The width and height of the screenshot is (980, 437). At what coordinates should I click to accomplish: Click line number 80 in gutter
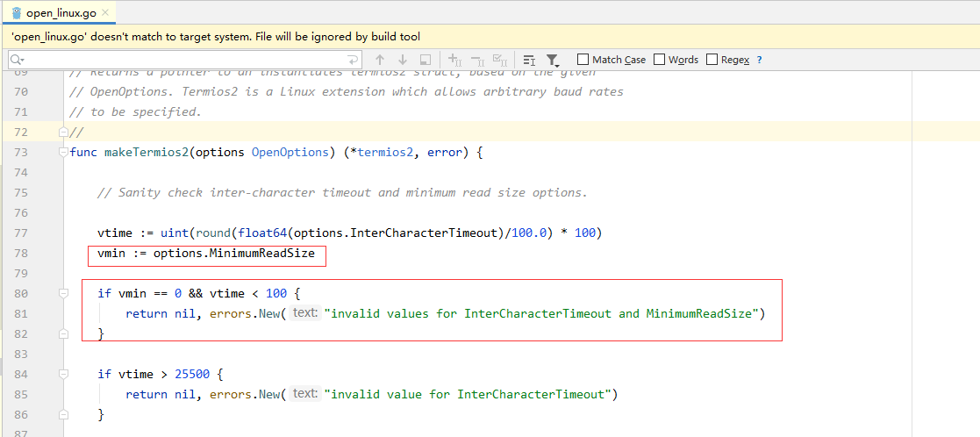[x=21, y=293]
